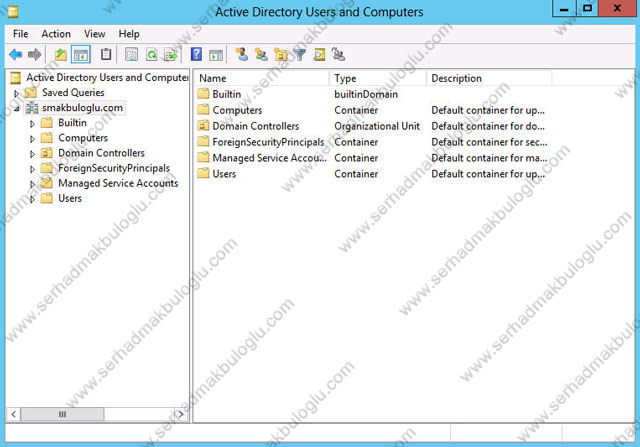Click the Domain Controllers folder icon in the list
Image resolution: width=640 pixels, height=447 pixels.
coord(203,126)
